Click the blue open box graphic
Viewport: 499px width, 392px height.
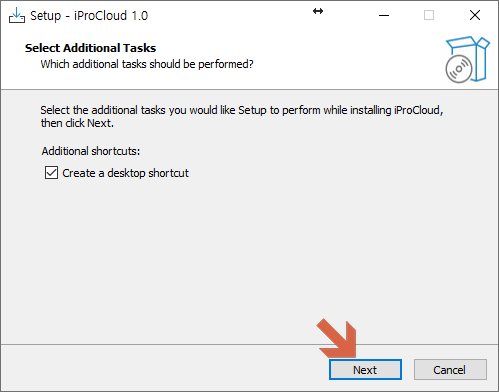[471, 58]
